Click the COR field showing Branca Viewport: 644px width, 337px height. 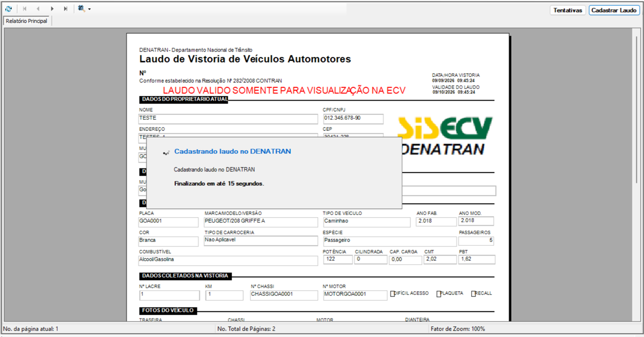pyautogui.click(x=168, y=241)
